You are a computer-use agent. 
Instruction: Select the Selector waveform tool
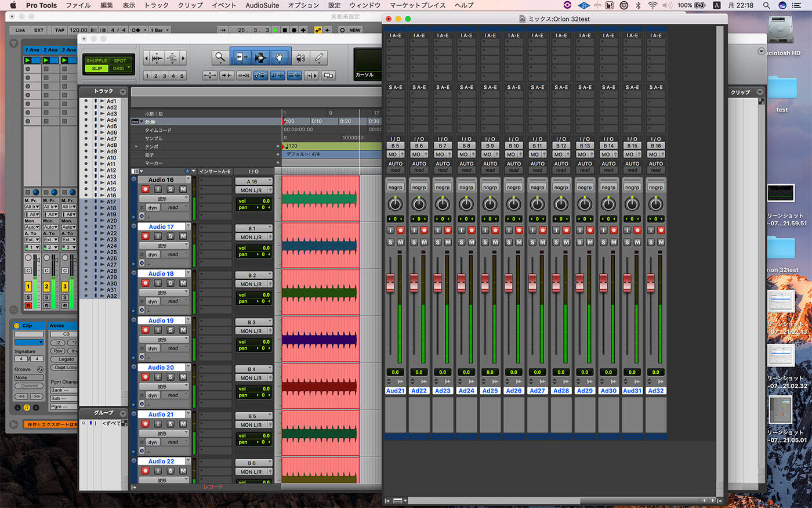260,57
